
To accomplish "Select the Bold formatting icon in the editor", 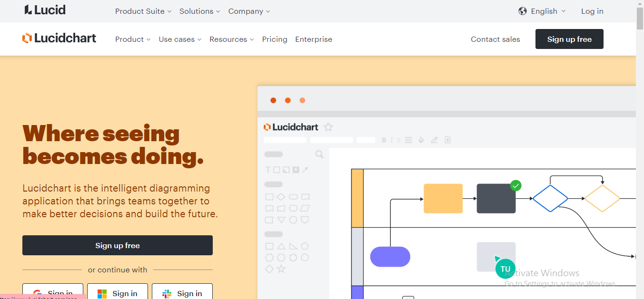I will point(384,140).
